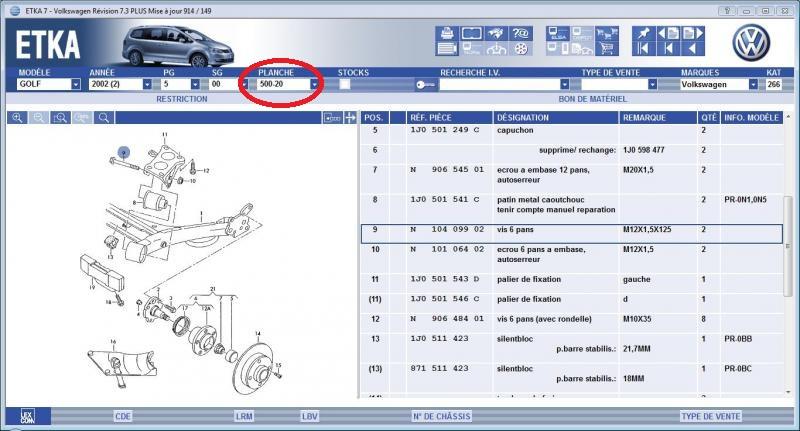Open the Planche dropdown showing 500-20
Viewport: 800px width, 431px height.
point(314,84)
